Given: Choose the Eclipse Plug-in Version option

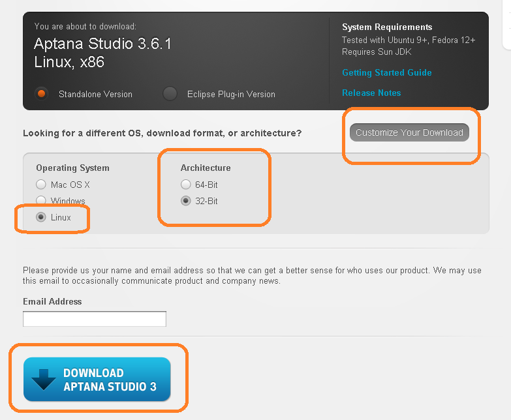Looking at the screenshot, I should pos(170,94).
